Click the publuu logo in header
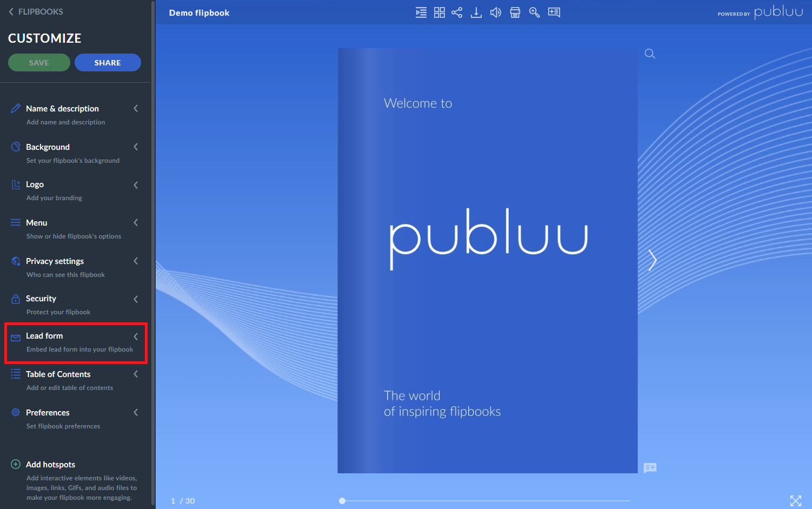 (x=778, y=12)
